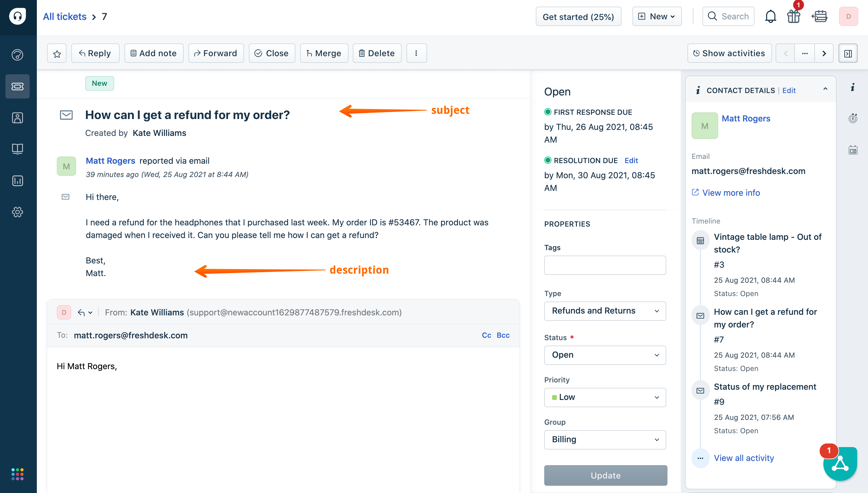The height and width of the screenshot is (493, 868).
Task: Open the profile avatar D menu
Action: click(x=848, y=16)
